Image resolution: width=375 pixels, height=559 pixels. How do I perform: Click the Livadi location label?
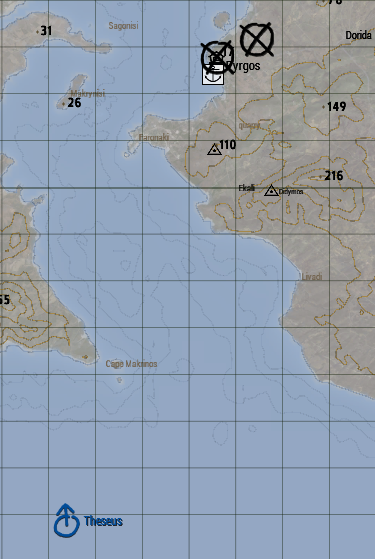click(312, 277)
